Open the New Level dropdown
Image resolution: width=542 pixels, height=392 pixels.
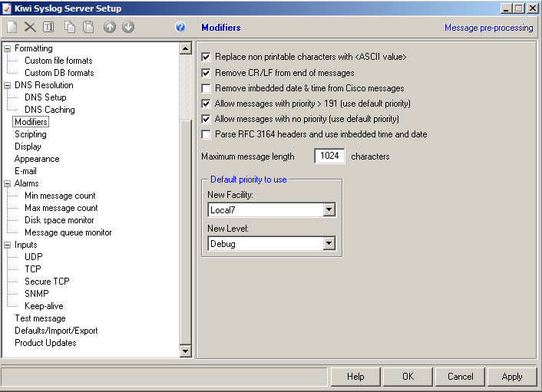329,243
